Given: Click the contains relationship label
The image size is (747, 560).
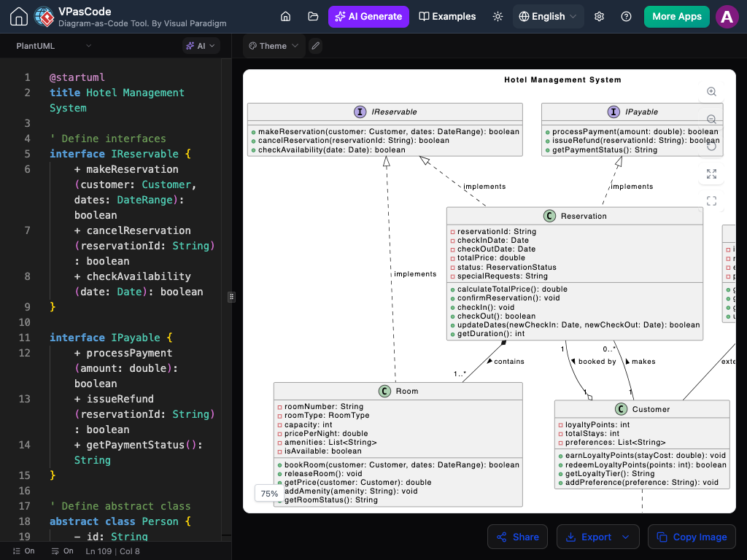Looking at the screenshot, I should pyautogui.click(x=508, y=362).
